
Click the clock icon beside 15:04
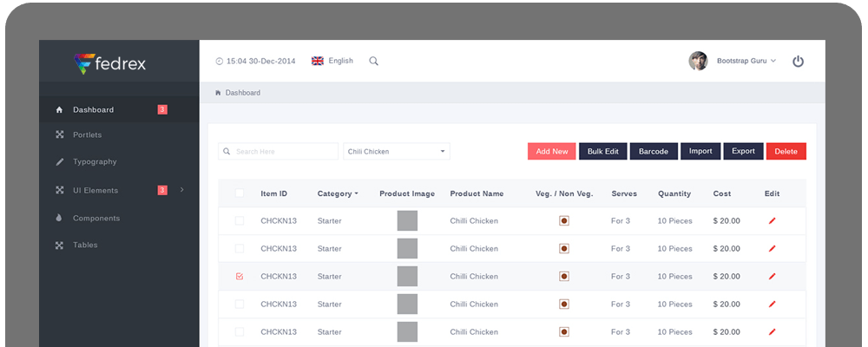pos(220,62)
